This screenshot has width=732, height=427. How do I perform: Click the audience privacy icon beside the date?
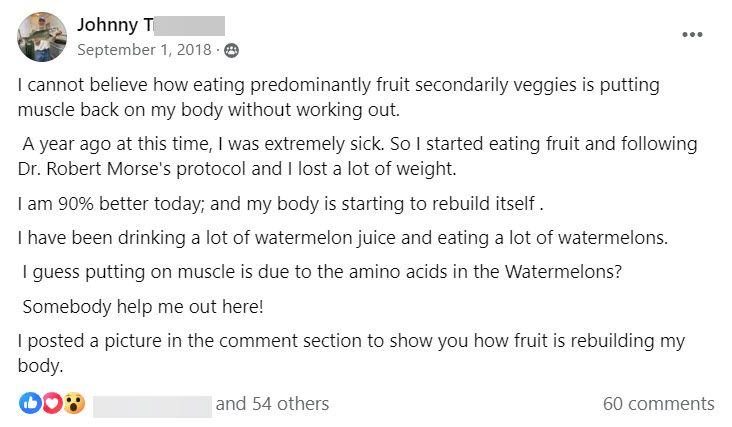coord(232,49)
